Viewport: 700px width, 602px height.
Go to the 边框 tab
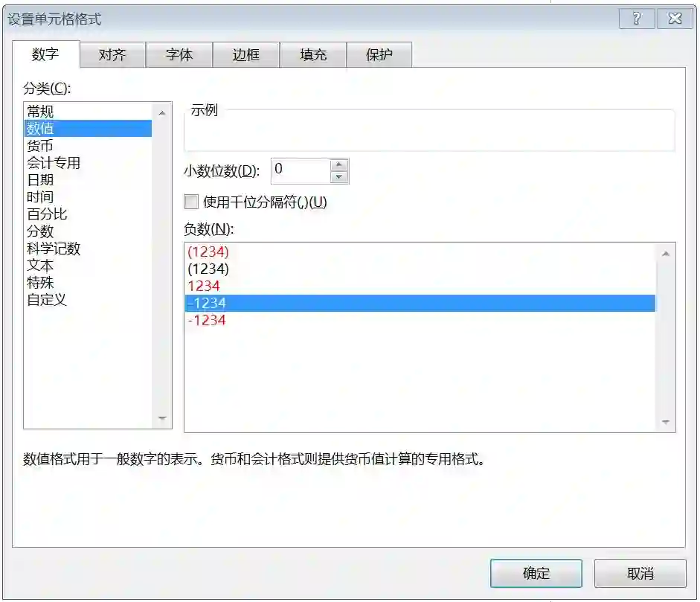(246, 54)
